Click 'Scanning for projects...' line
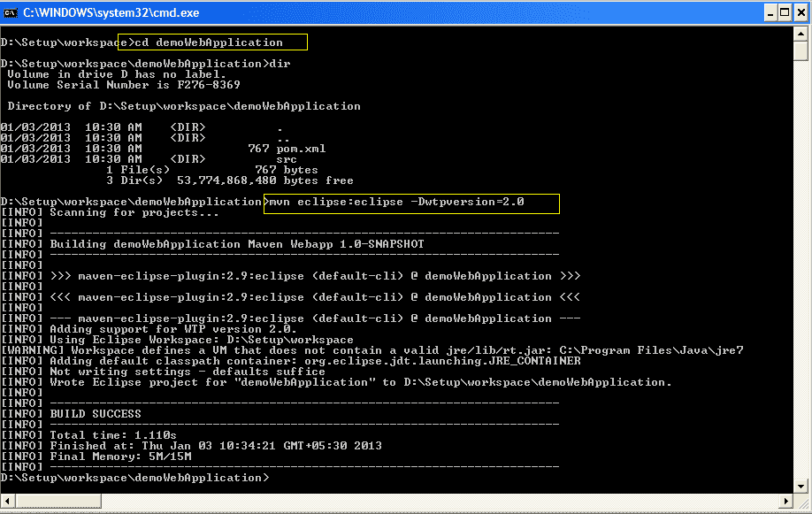Viewport: 812px width, 514px height. [x=134, y=212]
